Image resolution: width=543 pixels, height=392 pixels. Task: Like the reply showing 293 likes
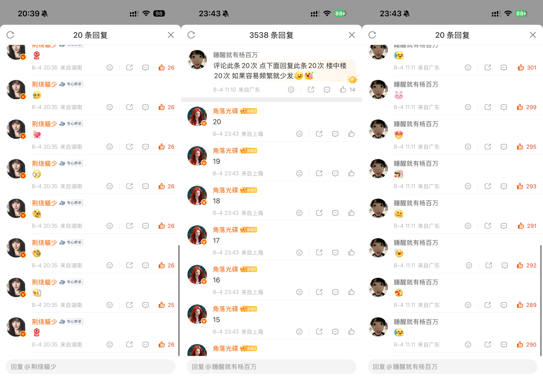click(520, 186)
